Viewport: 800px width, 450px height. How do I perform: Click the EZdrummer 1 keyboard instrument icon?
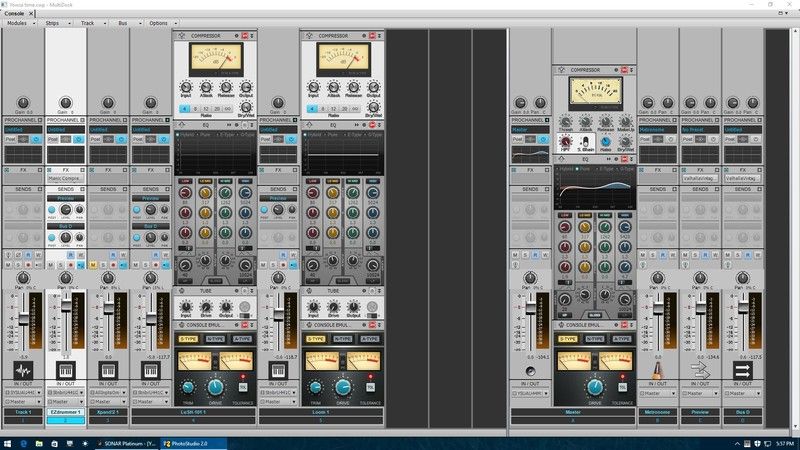(65, 370)
